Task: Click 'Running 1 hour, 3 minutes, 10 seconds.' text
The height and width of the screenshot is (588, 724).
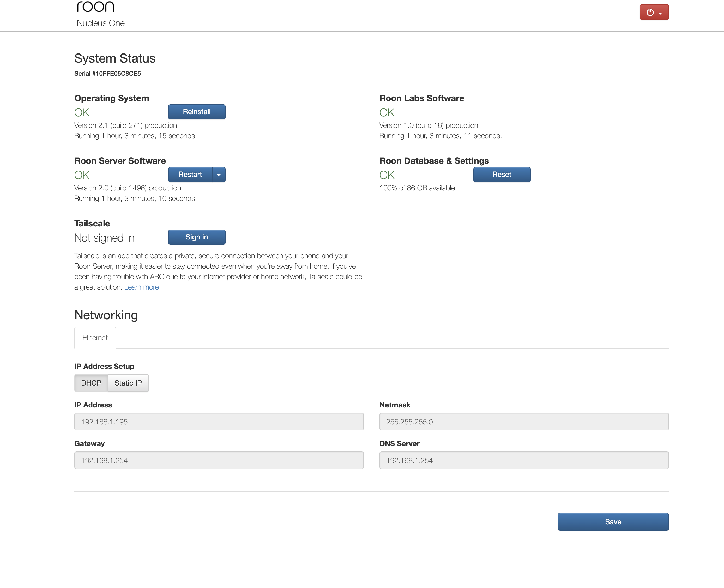Action: pyautogui.click(x=135, y=199)
